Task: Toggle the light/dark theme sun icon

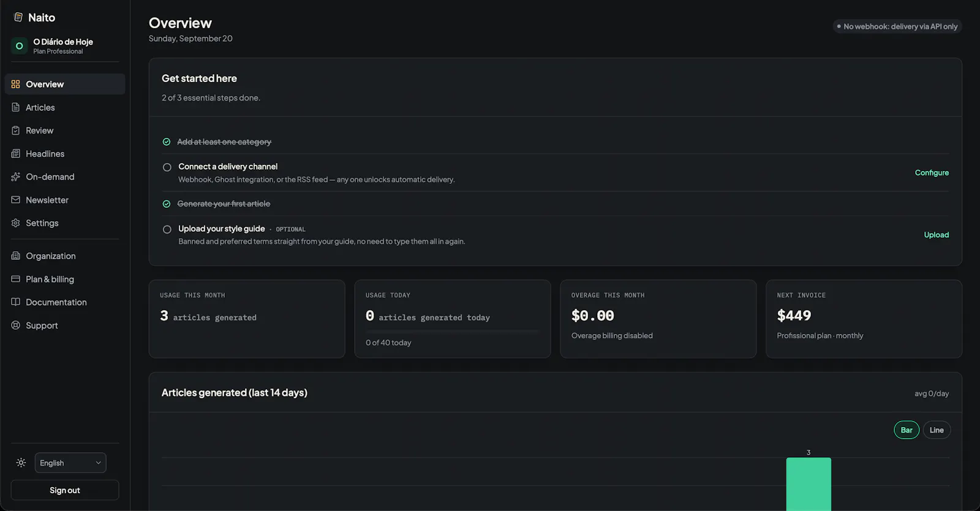Action: pos(21,463)
